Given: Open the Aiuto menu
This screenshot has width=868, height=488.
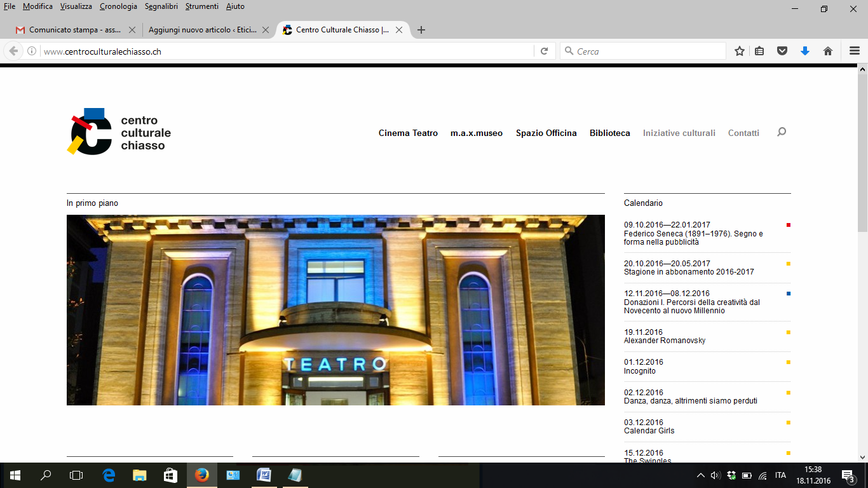Looking at the screenshot, I should [235, 6].
